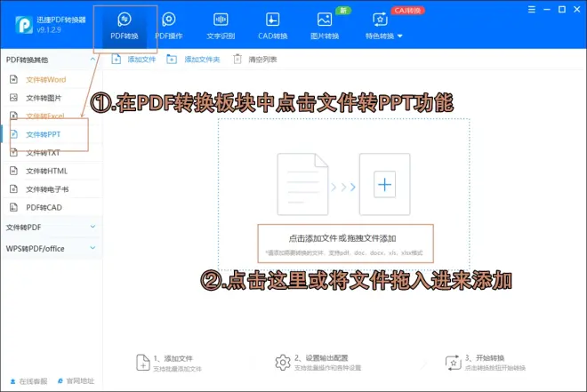Expand the WPS转PDF/office section
The height and width of the screenshot is (392, 587).
92,248
